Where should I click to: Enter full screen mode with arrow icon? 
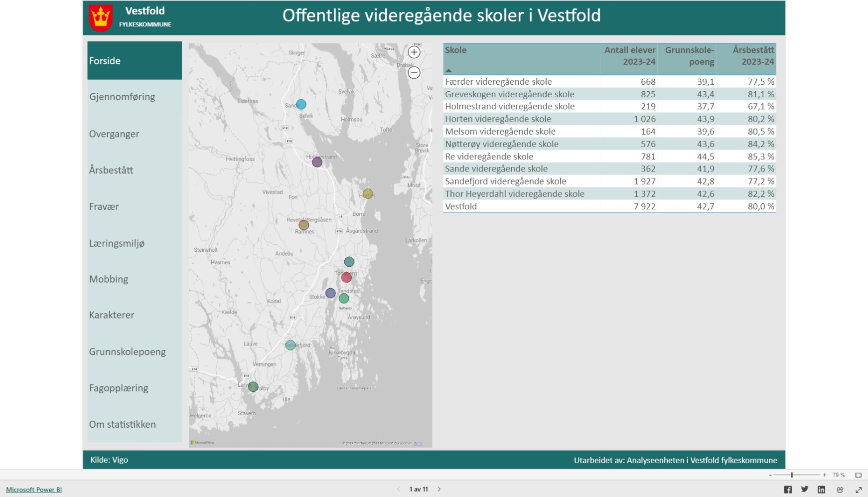point(859,490)
